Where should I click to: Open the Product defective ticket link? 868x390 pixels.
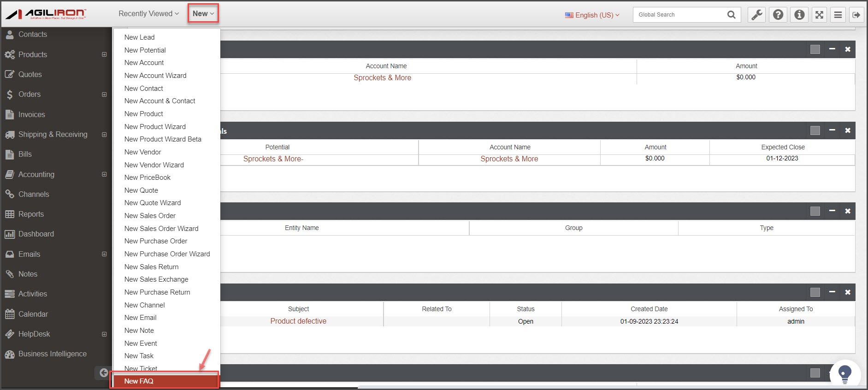point(298,321)
